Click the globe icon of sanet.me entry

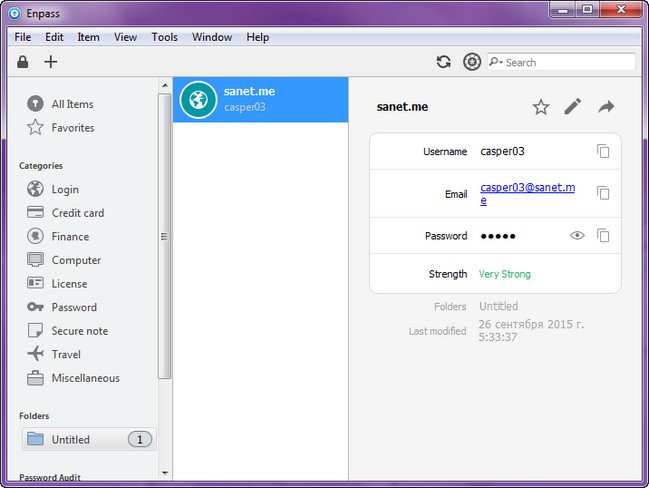click(198, 100)
